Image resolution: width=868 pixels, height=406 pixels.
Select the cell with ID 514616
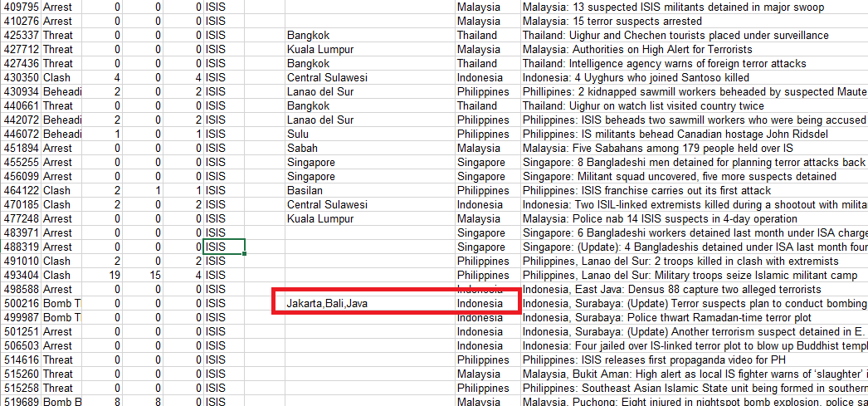[21, 360]
